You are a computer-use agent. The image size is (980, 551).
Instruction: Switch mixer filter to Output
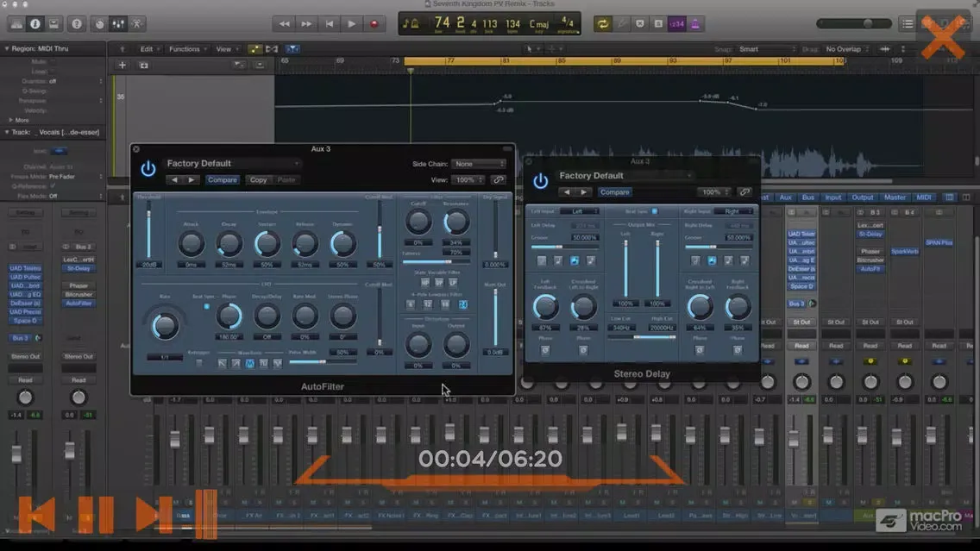pos(863,197)
